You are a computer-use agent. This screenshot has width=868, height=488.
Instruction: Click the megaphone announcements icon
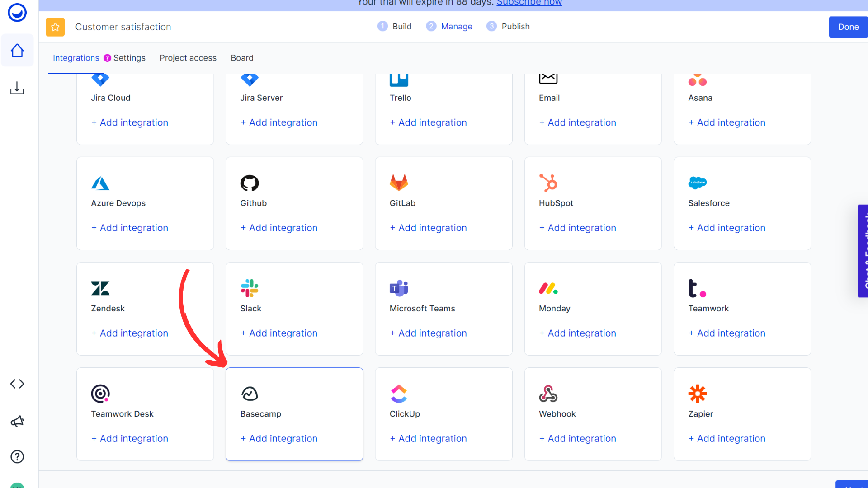click(17, 422)
